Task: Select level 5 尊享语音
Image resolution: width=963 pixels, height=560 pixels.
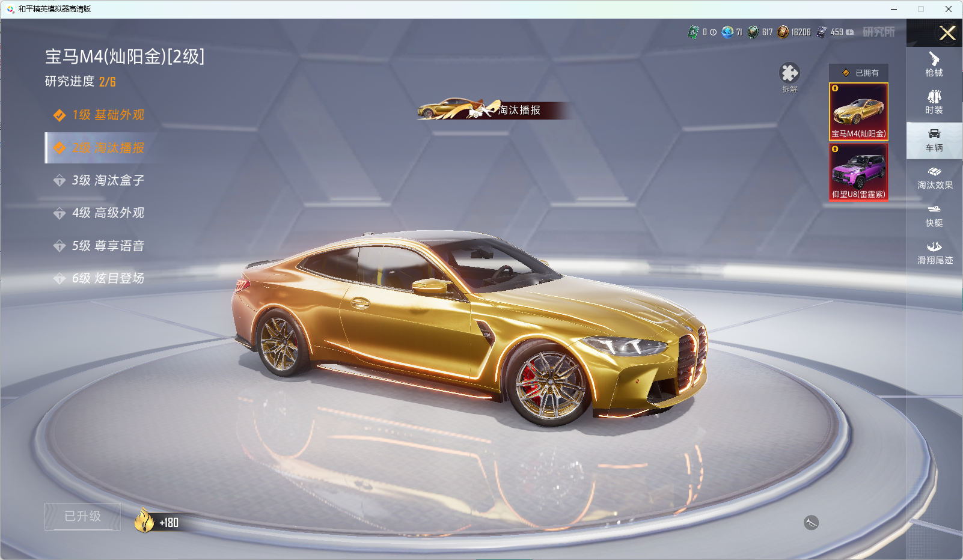Action: [108, 246]
